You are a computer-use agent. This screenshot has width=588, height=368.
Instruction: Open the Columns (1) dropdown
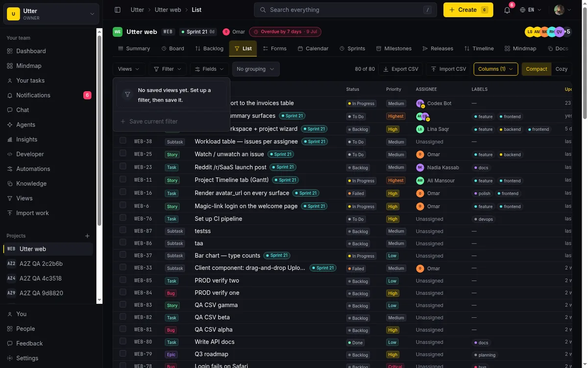tap(496, 69)
